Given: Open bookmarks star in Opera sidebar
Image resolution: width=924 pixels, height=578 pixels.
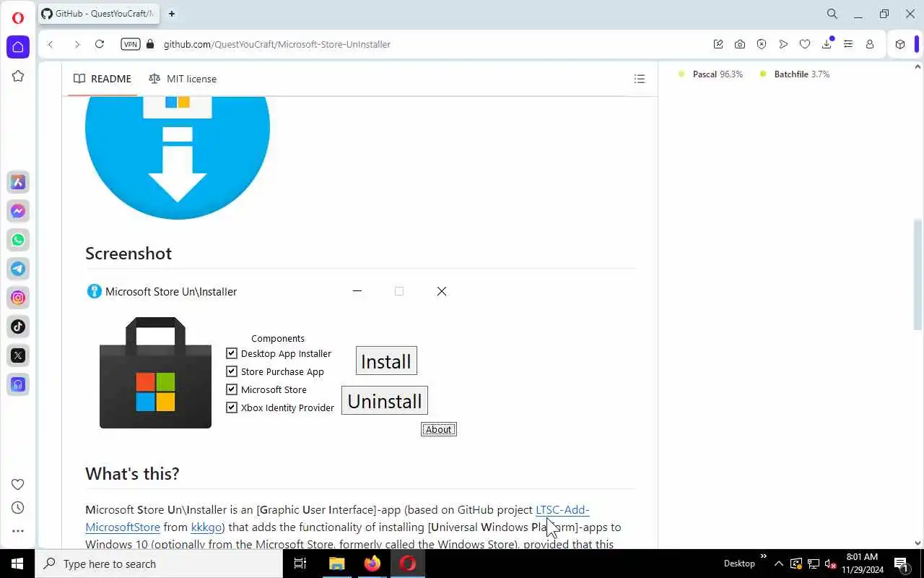Looking at the screenshot, I should (x=18, y=76).
